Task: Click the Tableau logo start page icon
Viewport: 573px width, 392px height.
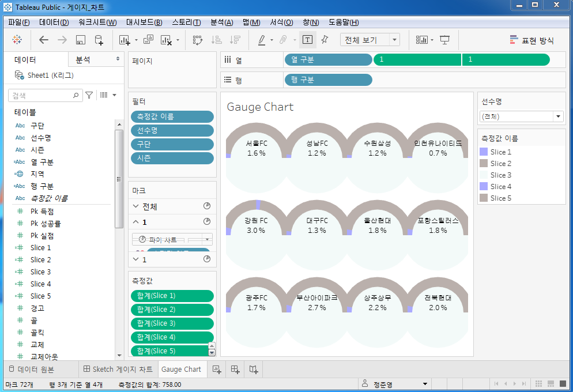Action: [17, 39]
